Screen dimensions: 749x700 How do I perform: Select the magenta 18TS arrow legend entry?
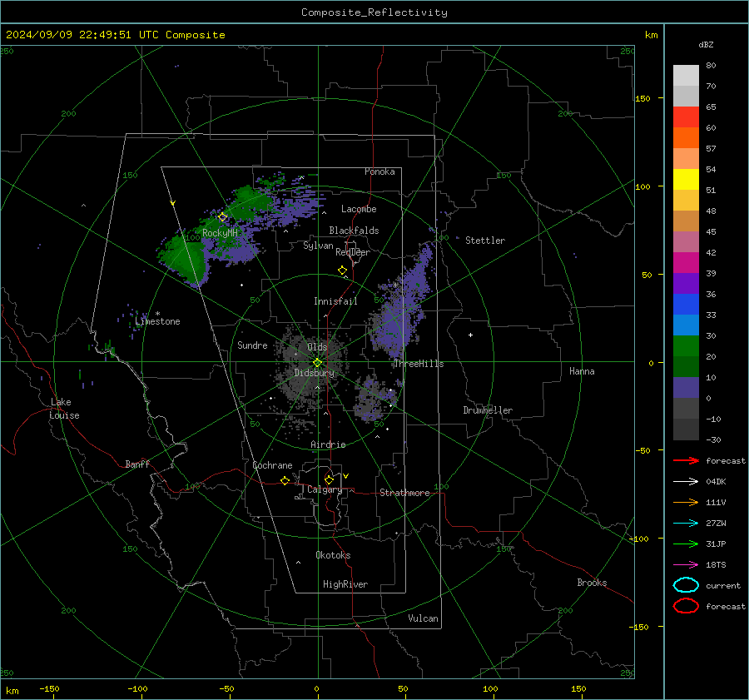click(x=686, y=565)
